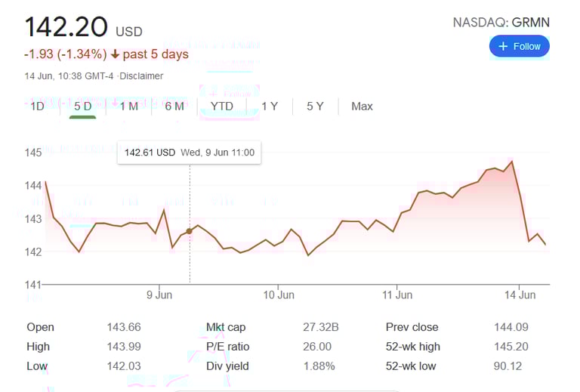Select the 5D time range tab
The height and width of the screenshot is (392, 580).
[83, 106]
